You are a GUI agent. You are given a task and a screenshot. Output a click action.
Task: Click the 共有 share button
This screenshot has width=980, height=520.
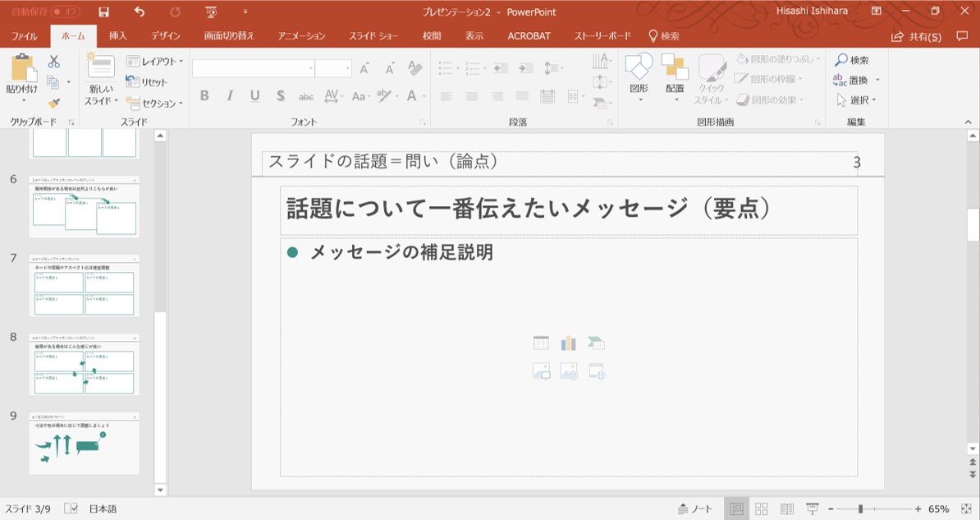tap(917, 37)
